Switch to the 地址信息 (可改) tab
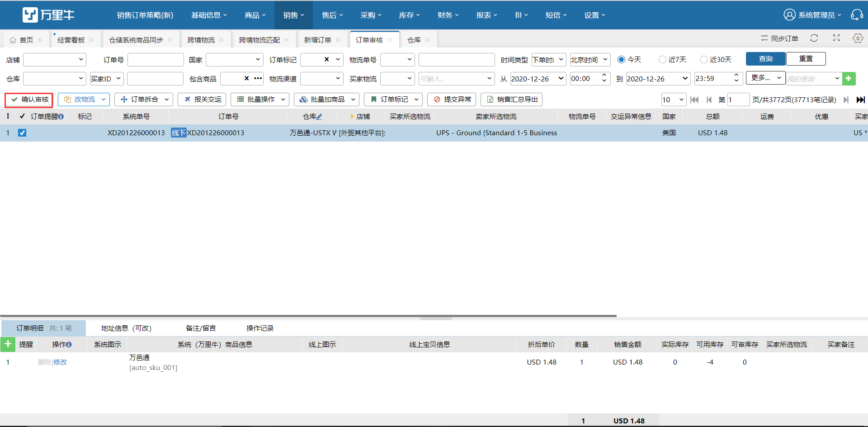This screenshot has width=868, height=427. tap(126, 328)
